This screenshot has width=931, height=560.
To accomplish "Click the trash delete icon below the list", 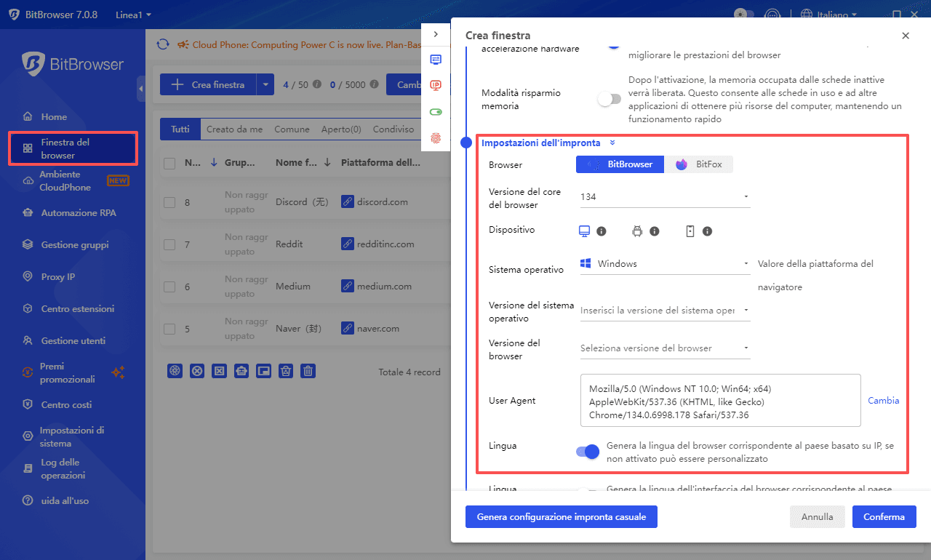I will click(308, 371).
